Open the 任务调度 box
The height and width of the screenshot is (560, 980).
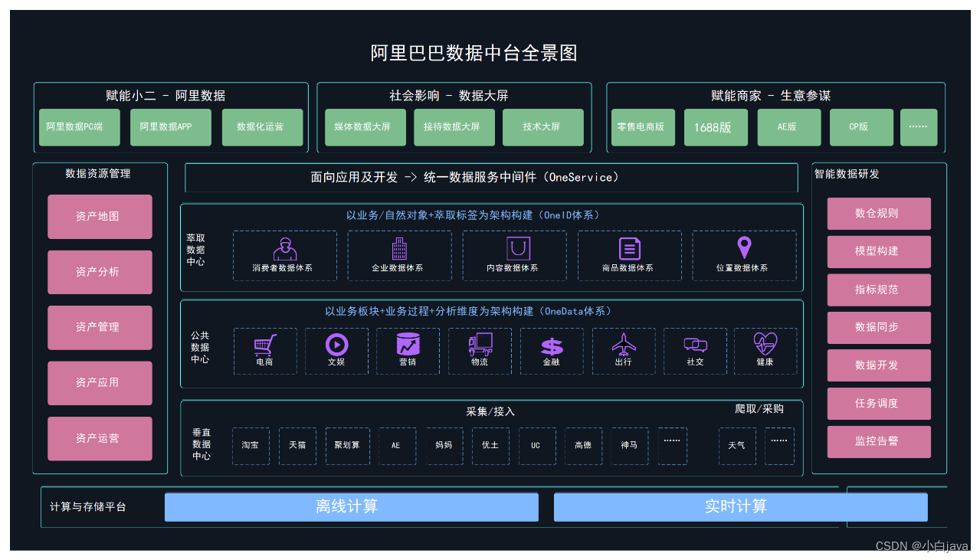[x=879, y=404]
